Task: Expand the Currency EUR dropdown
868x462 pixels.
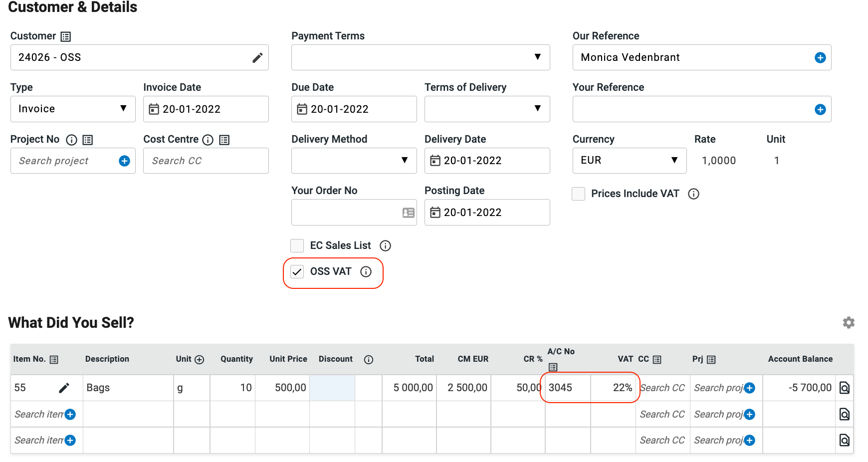Action: tap(629, 160)
